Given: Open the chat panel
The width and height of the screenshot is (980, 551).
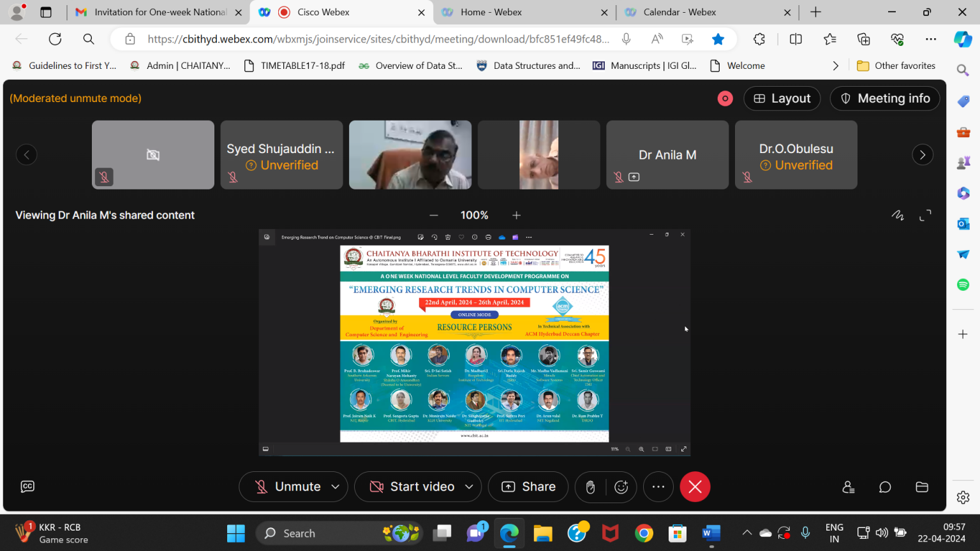Looking at the screenshot, I should pyautogui.click(x=885, y=487).
